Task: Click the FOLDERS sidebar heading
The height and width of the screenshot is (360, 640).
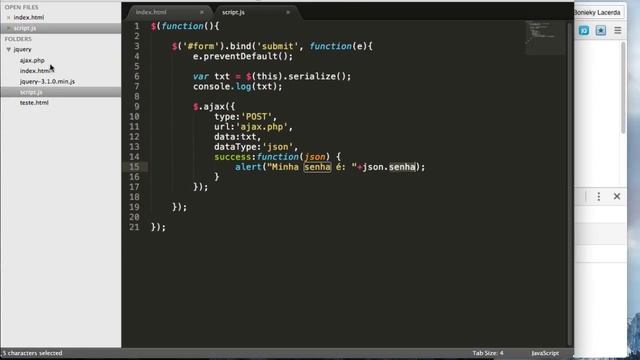Action: tap(18, 39)
